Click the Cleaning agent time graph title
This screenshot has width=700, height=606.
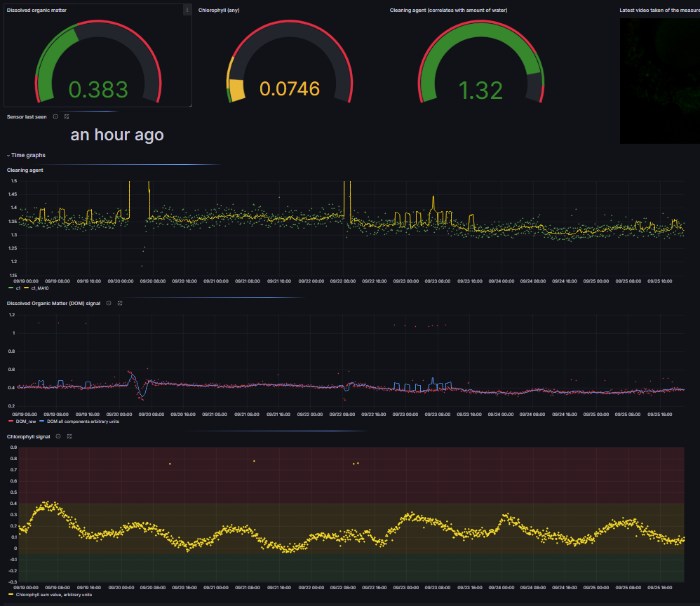(25, 170)
